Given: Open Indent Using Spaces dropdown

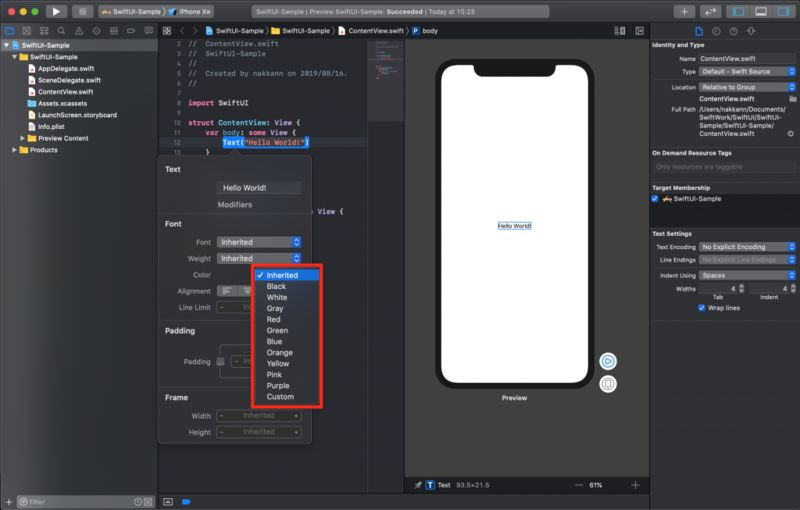Looking at the screenshot, I should click(x=747, y=275).
